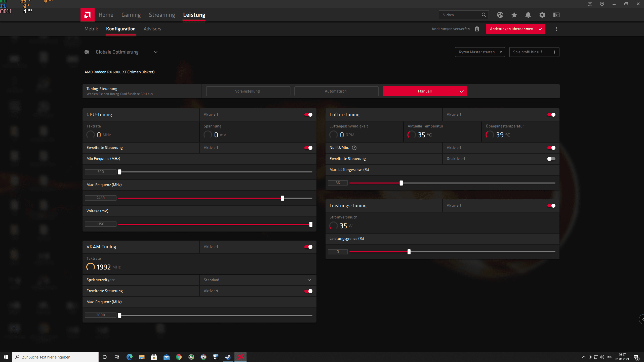The height and width of the screenshot is (362, 644).
Task: Click the Null U/Min. help icon
Action: pos(354,148)
